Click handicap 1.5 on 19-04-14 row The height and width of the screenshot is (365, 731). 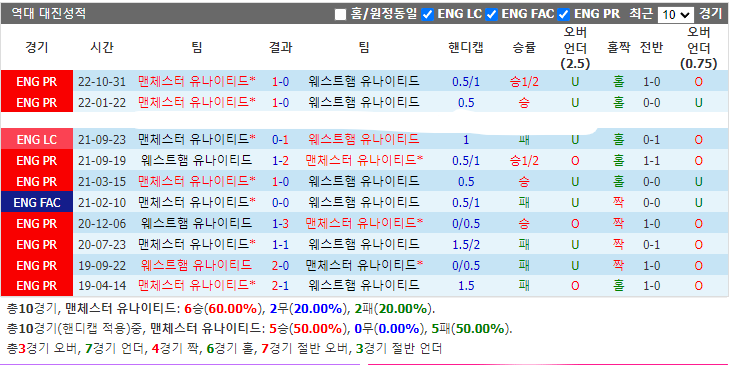pos(466,285)
